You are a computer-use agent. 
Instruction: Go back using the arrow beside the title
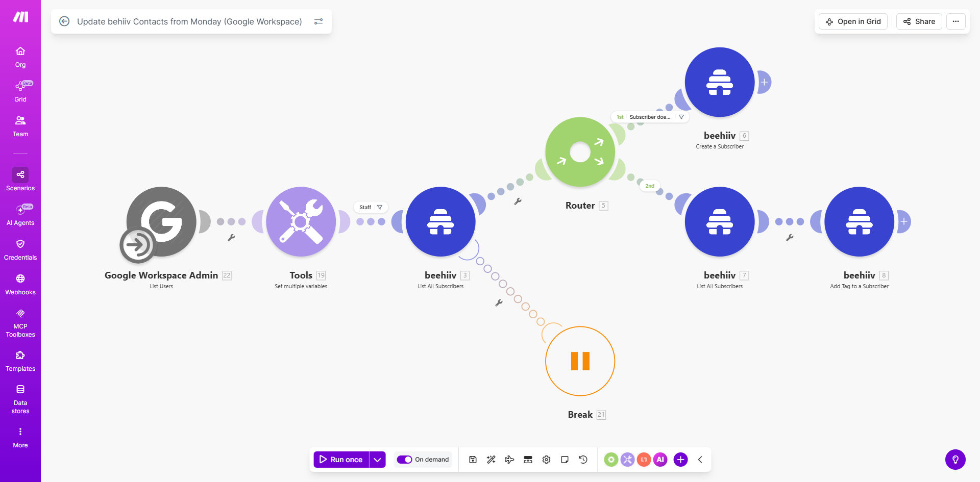[64, 21]
